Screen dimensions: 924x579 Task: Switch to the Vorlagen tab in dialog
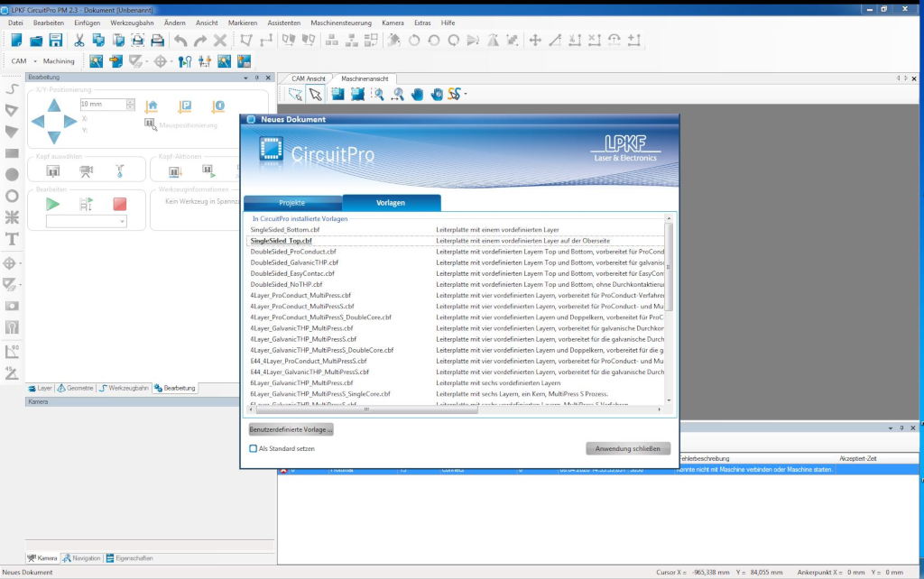point(391,203)
